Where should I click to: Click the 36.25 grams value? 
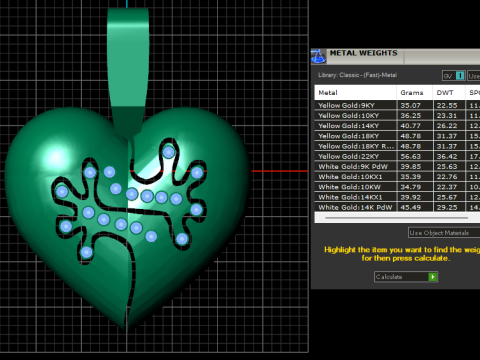(x=410, y=116)
